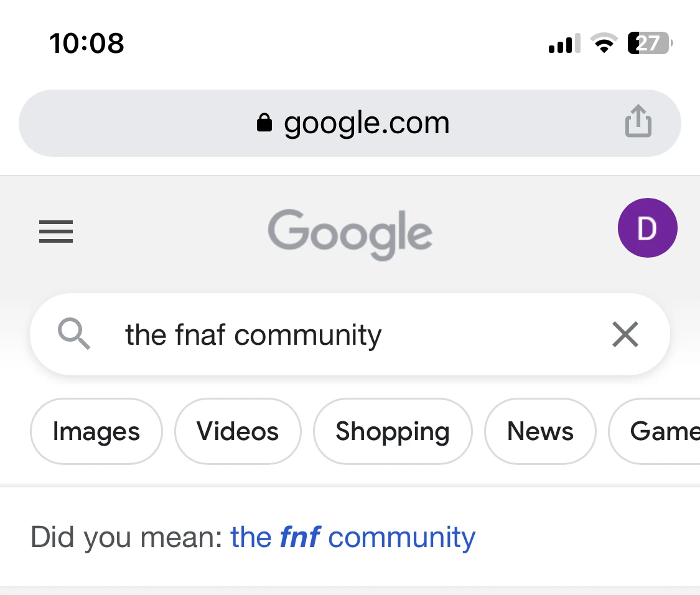Tap the magnifying glass search icon

point(74,335)
